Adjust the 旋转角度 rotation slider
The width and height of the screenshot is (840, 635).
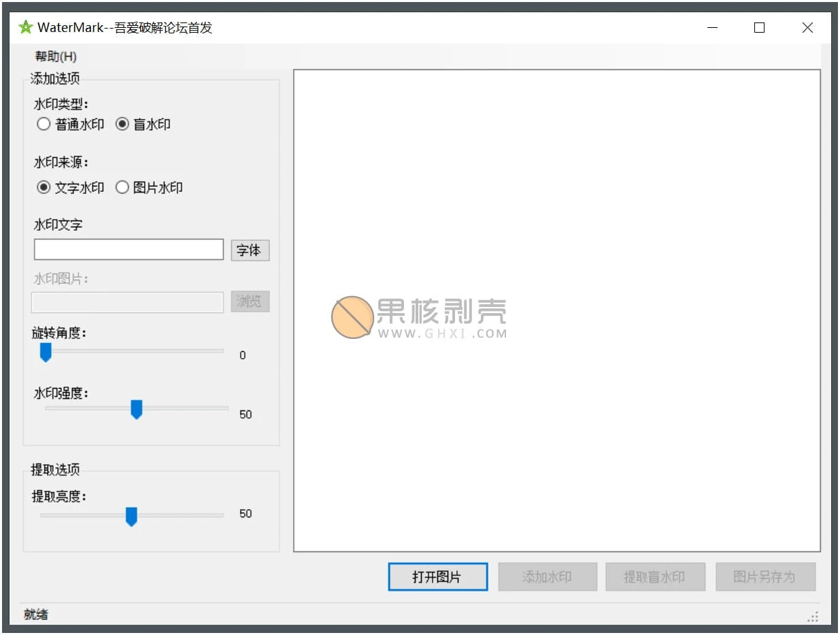[x=46, y=352]
